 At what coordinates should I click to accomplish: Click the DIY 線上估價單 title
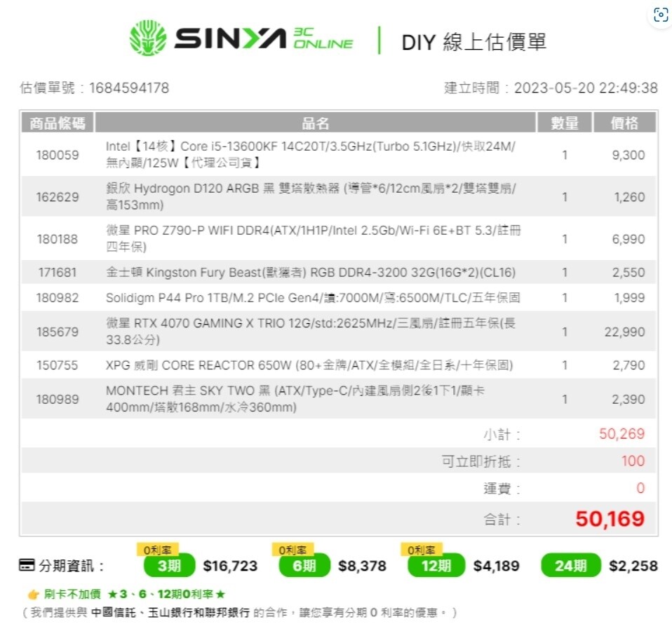[x=474, y=42]
